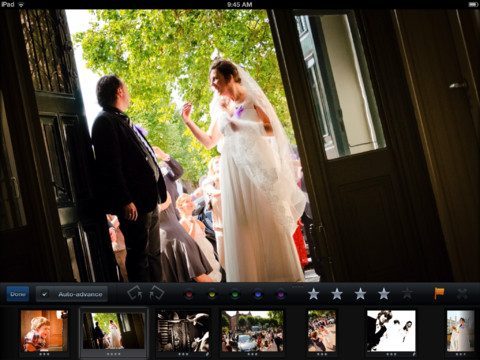Tap the blue Done button

tap(18, 294)
